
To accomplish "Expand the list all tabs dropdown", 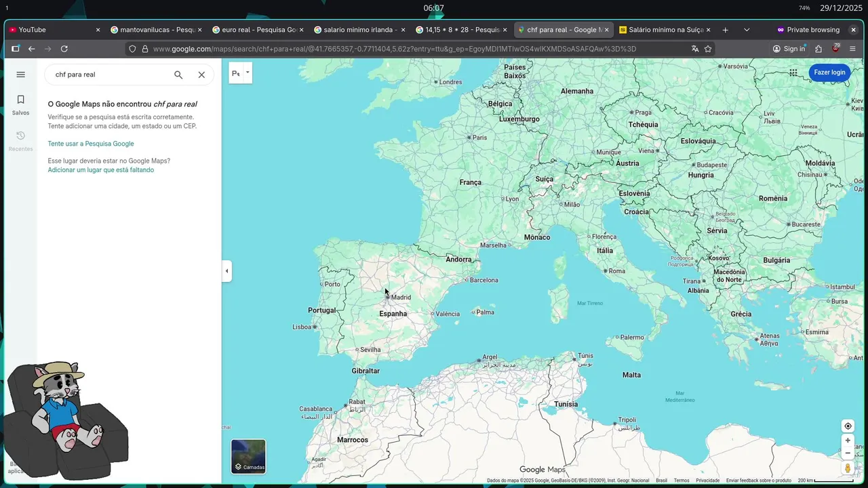I will click(x=747, y=30).
